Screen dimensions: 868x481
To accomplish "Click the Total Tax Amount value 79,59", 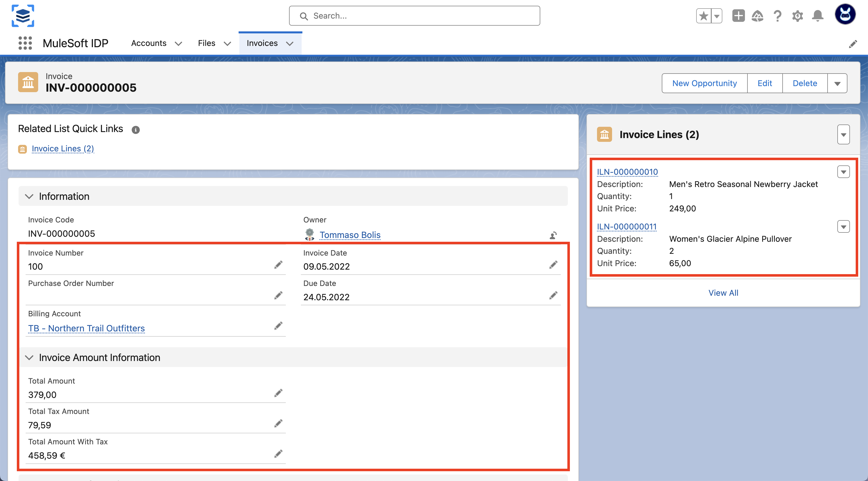I will 39,425.
